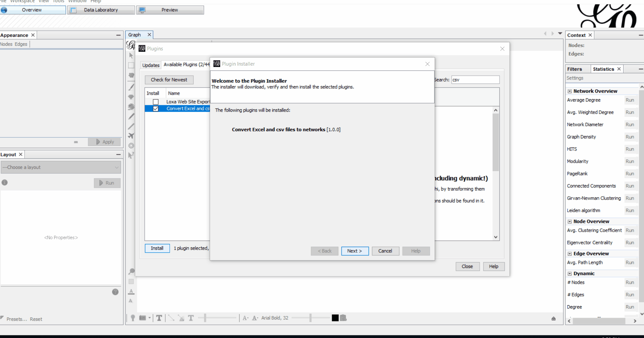This screenshot has width=644, height=338.
Task: Open the Graph panel documents list arrow
Action: click(560, 33)
